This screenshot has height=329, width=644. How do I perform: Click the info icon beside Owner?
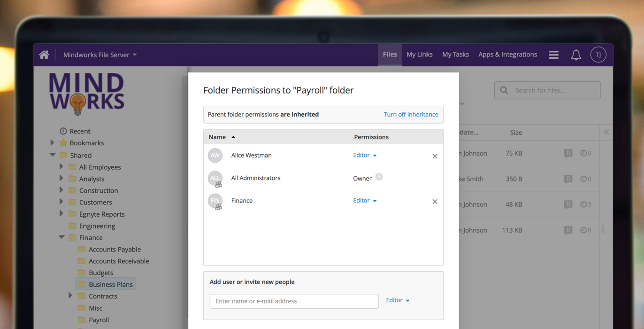click(x=379, y=177)
